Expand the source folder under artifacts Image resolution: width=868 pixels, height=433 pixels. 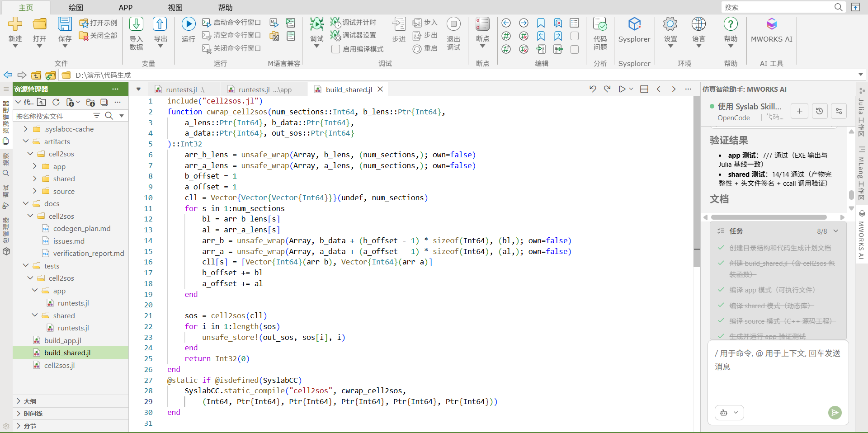(35, 191)
